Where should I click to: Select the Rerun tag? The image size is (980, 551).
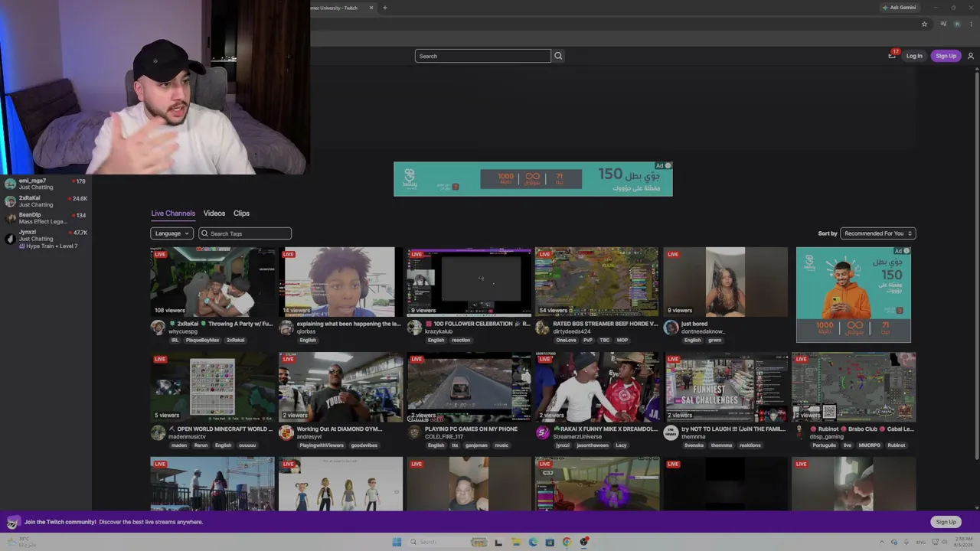point(201,445)
